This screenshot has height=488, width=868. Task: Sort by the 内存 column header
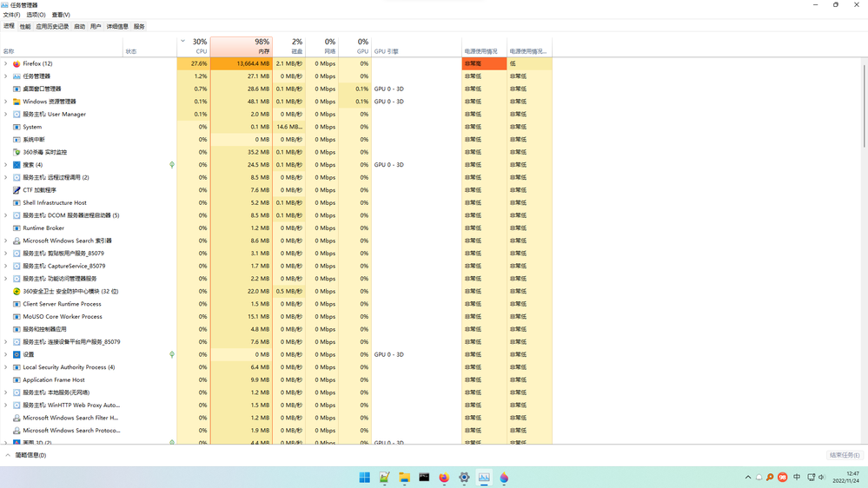pyautogui.click(x=242, y=47)
